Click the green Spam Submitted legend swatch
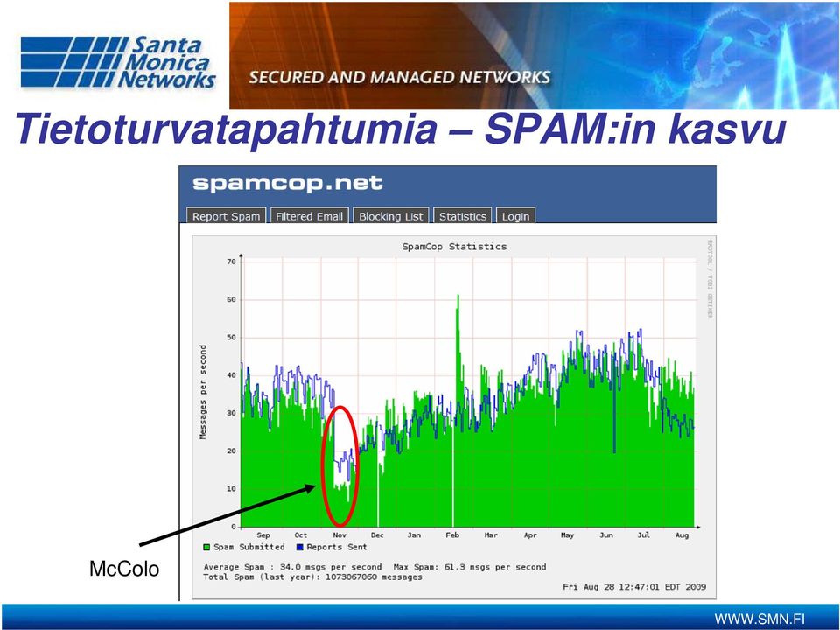 pyautogui.click(x=206, y=548)
